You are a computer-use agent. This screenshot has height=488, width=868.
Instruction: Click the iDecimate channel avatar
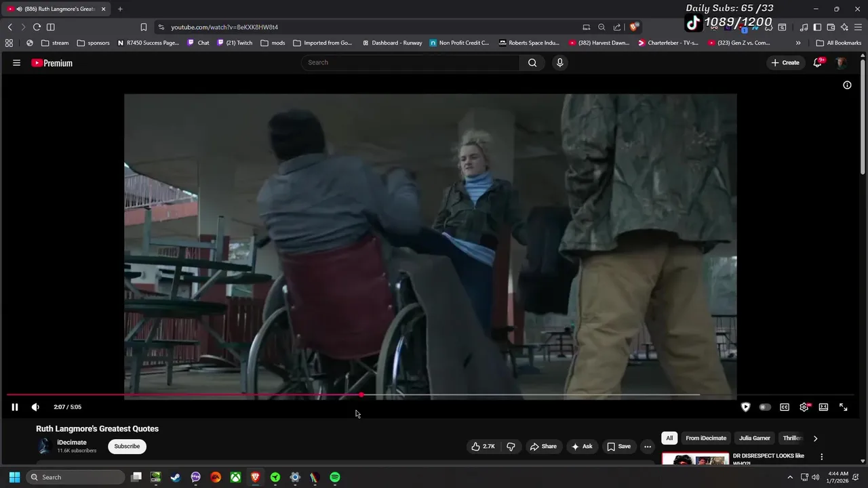tap(44, 446)
